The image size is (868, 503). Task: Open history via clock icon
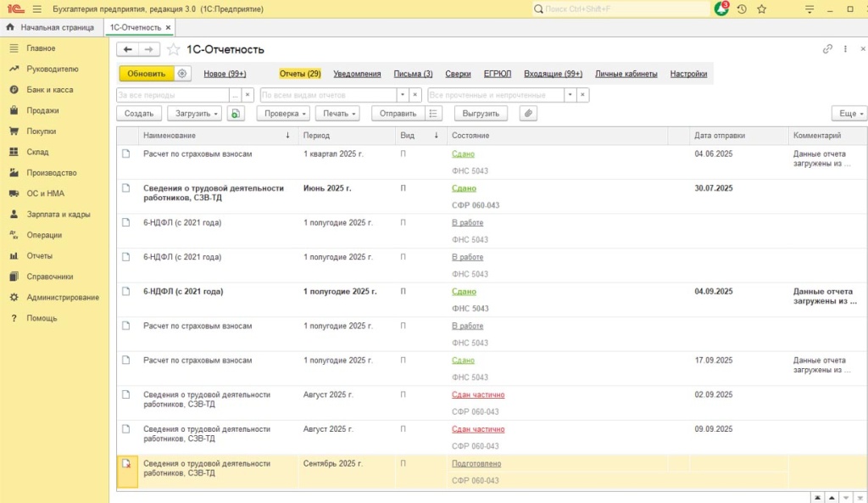[x=742, y=8]
